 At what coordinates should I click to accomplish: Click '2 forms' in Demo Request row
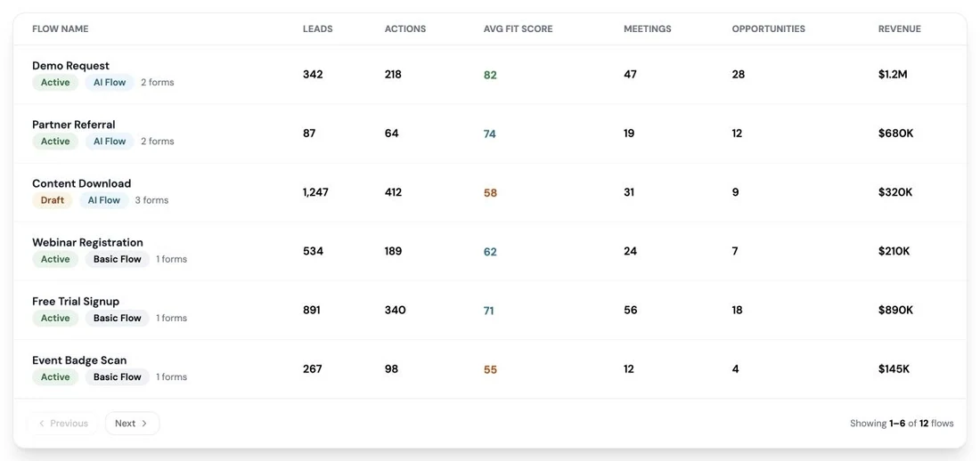point(158,83)
